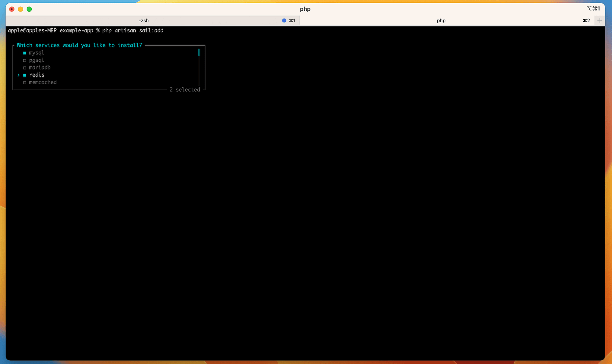Click the new tab plus button

coord(600,21)
